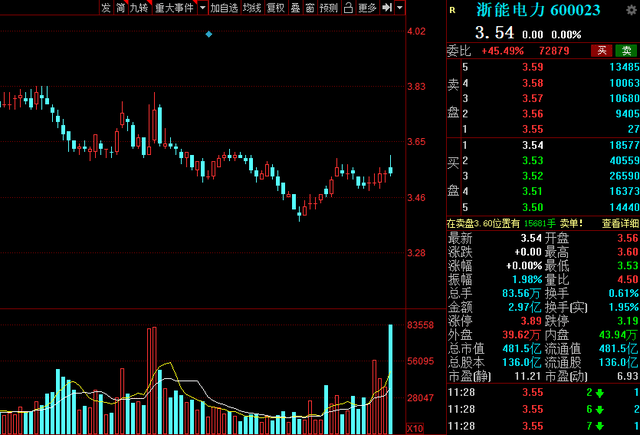Toggle the 简 simplified view
This screenshot has width=640, height=435.
[x=121, y=8]
